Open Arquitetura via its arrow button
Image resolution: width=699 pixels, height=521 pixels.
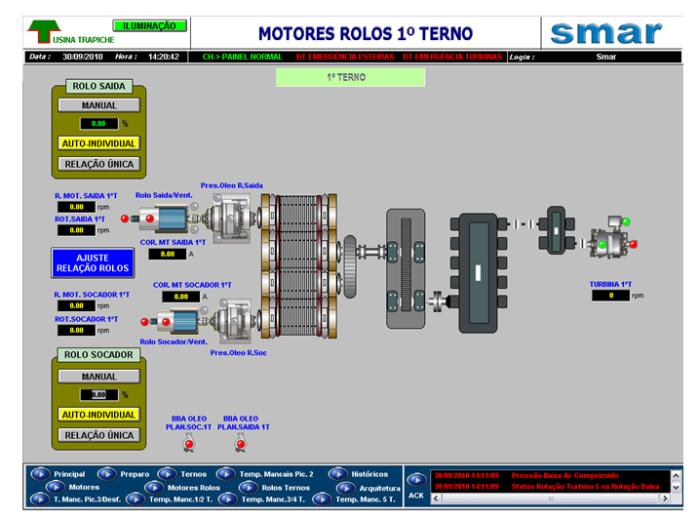(345, 488)
